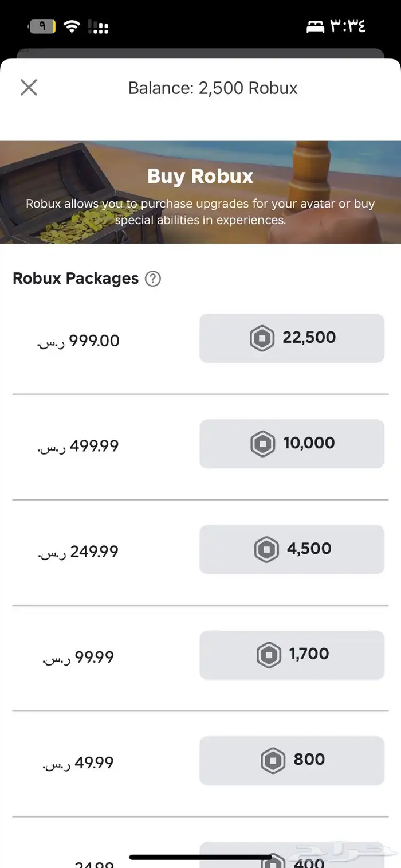The width and height of the screenshot is (401, 868).
Task: Select the 4,500 Robux package
Action: pyautogui.click(x=292, y=549)
